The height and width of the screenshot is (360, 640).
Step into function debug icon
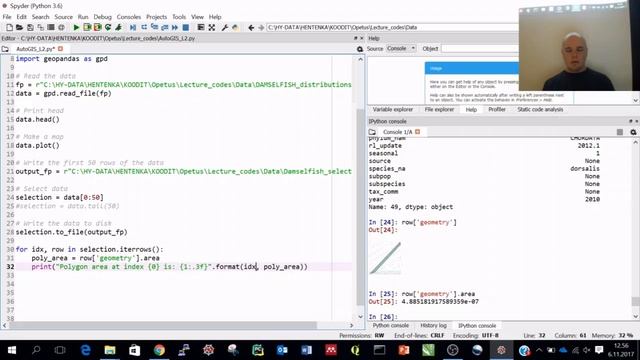click(x=154, y=27)
